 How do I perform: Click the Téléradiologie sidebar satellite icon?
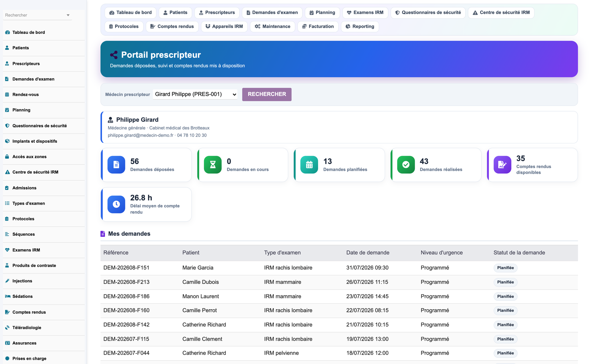pos(7,327)
